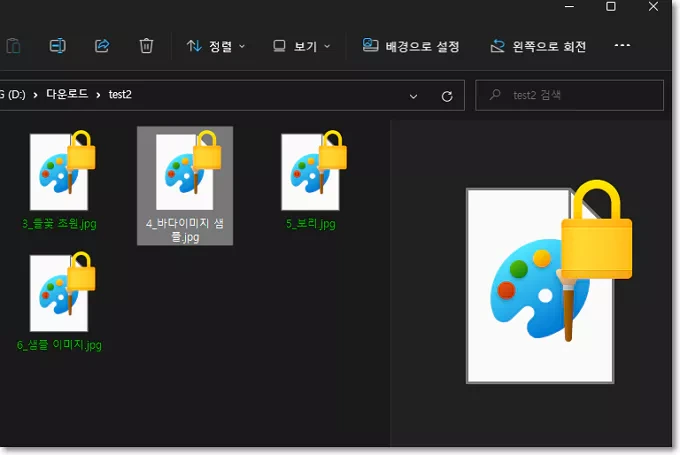The height and width of the screenshot is (455, 680).
Task: Select the 5_보리.jpg file
Action: [311, 180]
